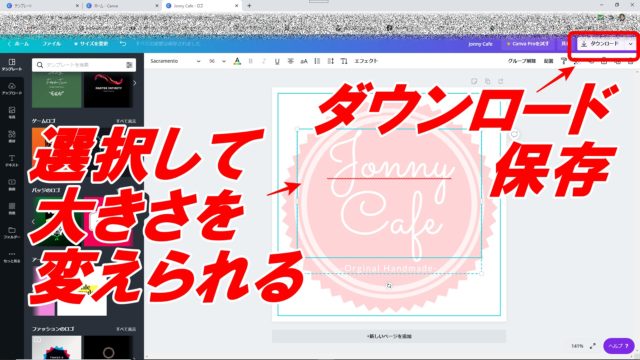The width and height of the screenshot is (640, 360).
Task: Click the template search field
Action: point(84,65)
